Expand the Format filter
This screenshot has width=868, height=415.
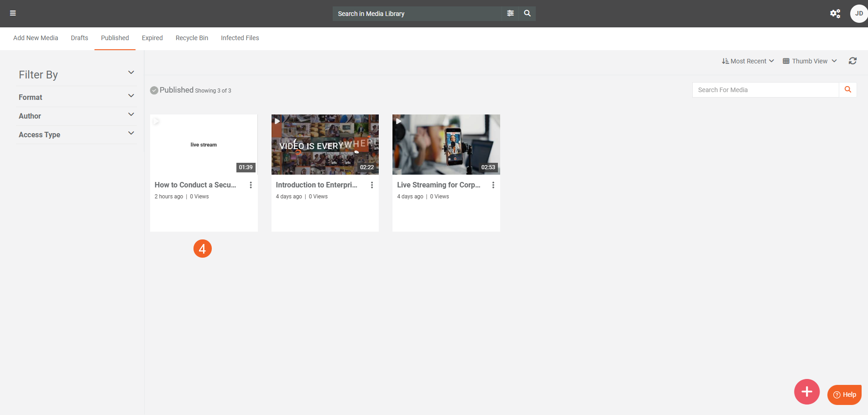click(76, 97)
